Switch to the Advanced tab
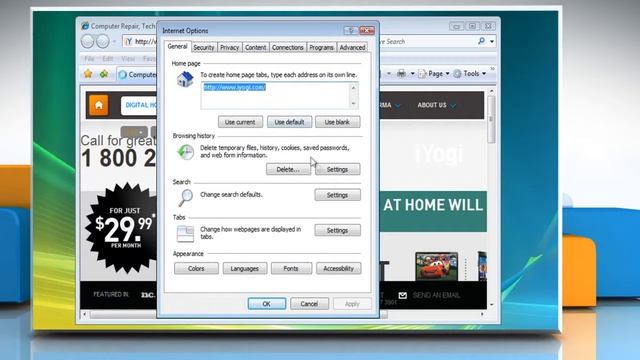 click(x=352, y=47)
